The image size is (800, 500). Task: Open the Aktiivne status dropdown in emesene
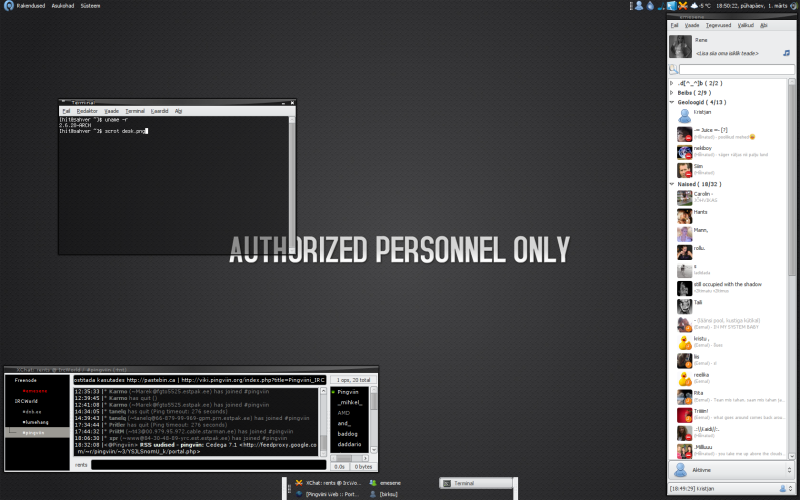pyautogui.click(x=732, y=470)
